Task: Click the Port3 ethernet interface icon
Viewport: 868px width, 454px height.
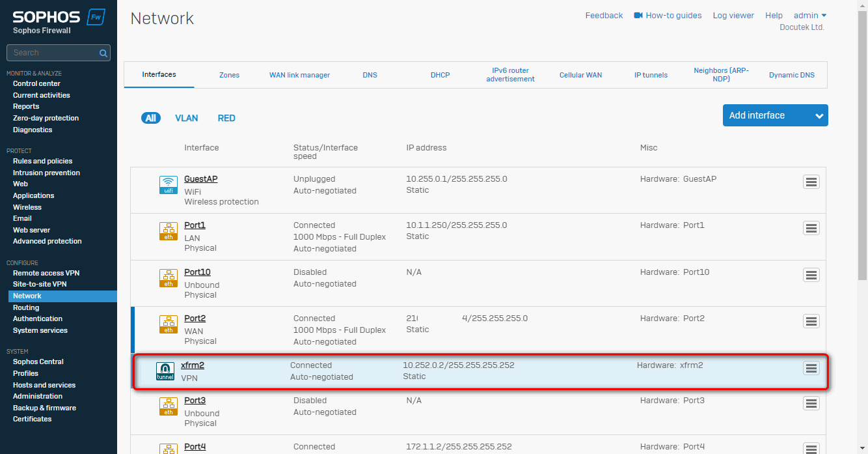Action: click(169, 406)
